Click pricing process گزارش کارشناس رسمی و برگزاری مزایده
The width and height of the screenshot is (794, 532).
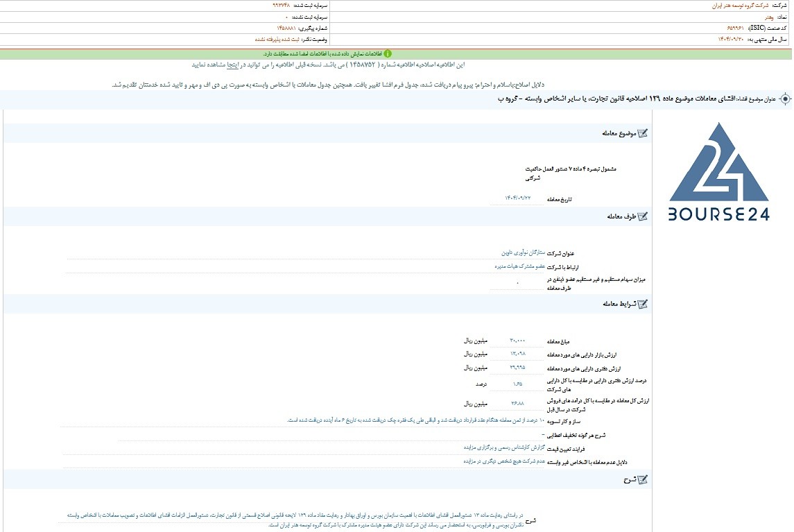click(504, 448)
